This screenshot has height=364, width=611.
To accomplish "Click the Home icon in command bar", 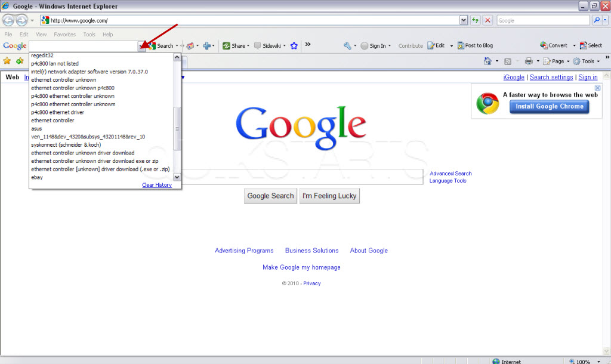I will (487, 61).
